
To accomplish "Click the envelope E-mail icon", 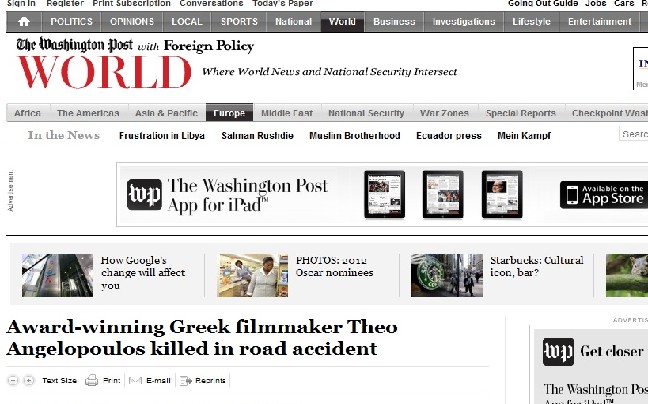I will [x=135, y=380].
